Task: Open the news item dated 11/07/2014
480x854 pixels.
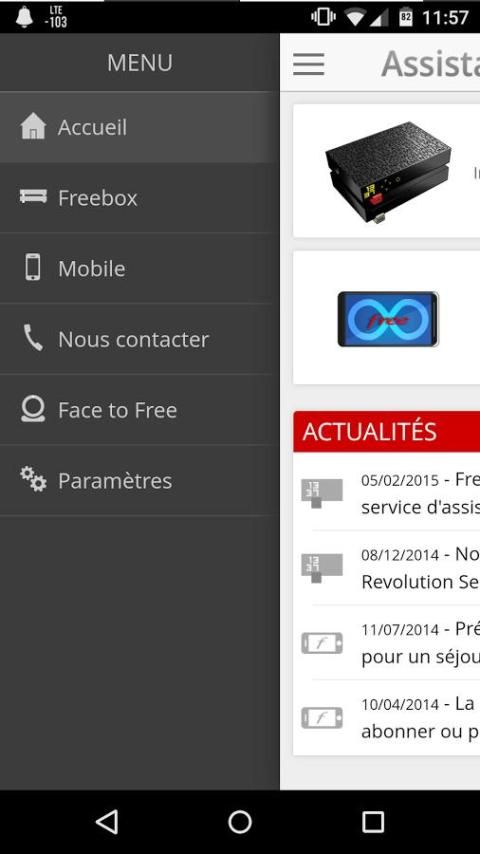Action: click(x=390, y=643)
